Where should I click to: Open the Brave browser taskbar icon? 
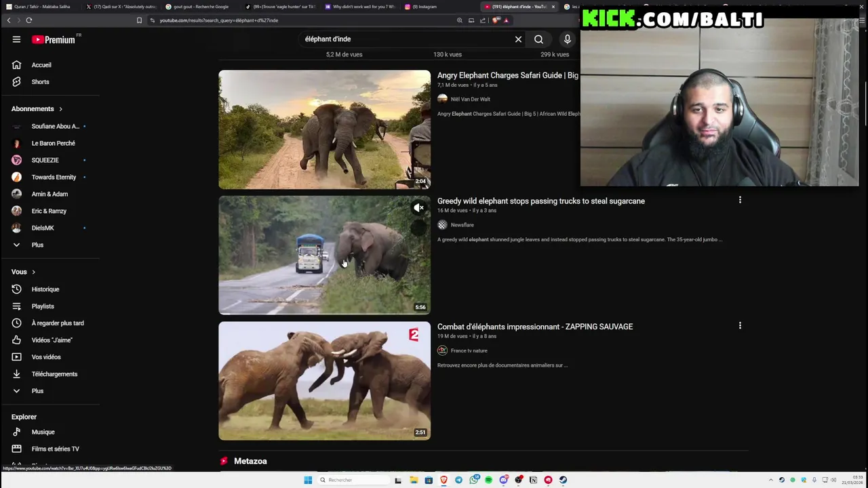click(443, 480)
